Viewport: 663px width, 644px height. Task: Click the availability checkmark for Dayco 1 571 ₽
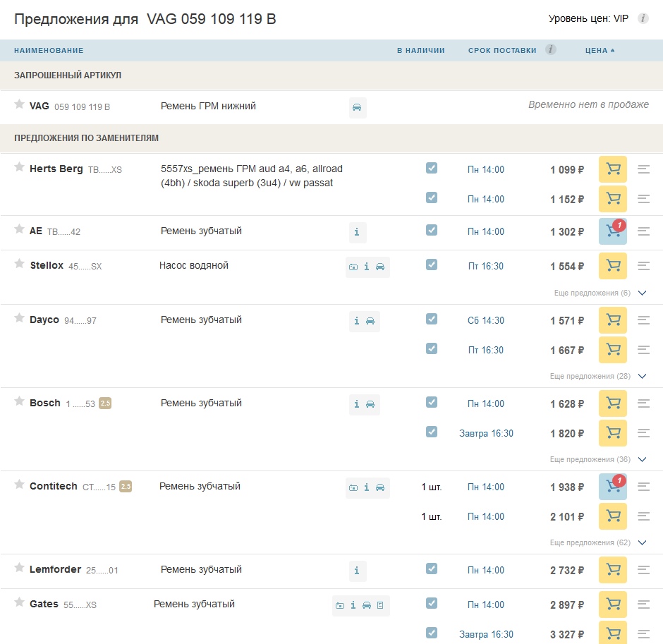pyautogui.click(x=431, y=319)
